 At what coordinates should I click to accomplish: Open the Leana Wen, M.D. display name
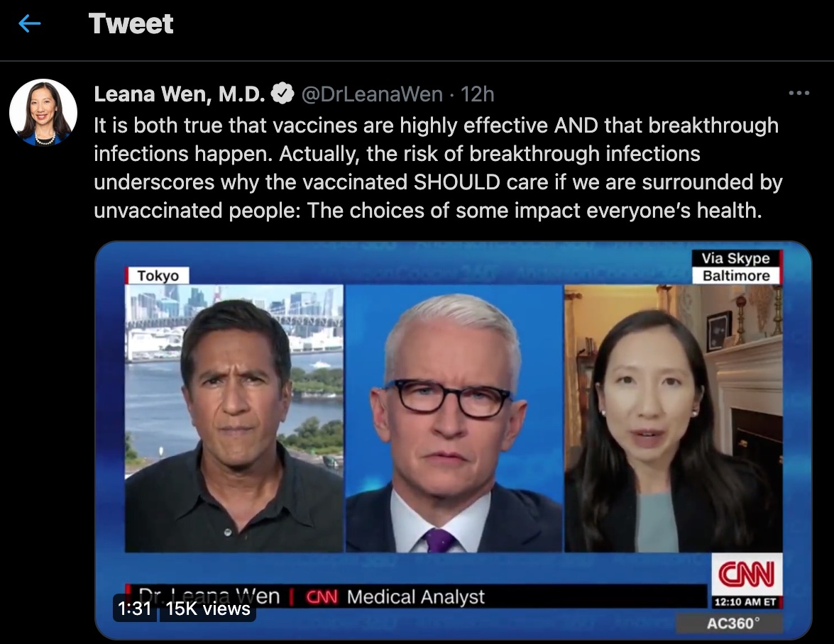point(180,94)
